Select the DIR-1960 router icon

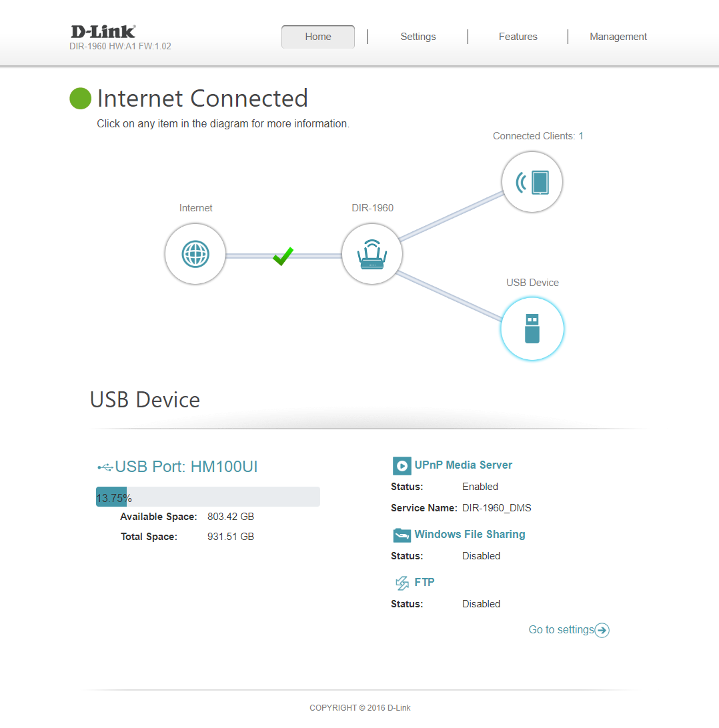(x=372, y=254)
